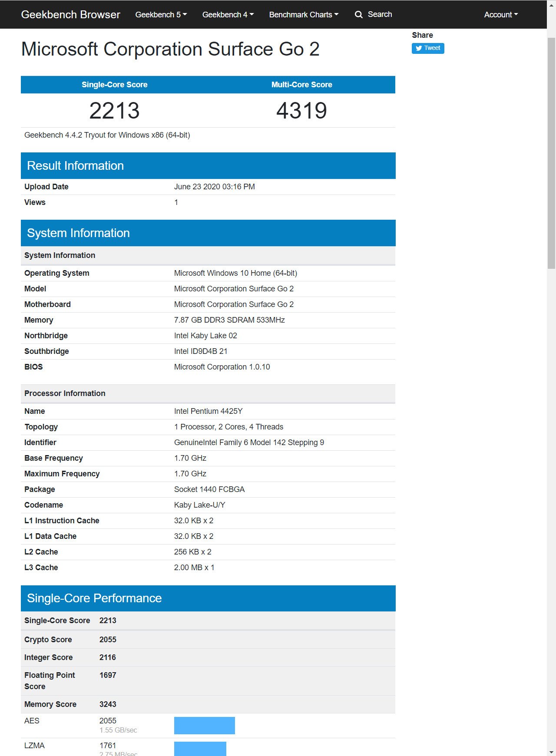556x756 pixels.
Task: Open the Account dropdown menu
Action: pos(501,14)
